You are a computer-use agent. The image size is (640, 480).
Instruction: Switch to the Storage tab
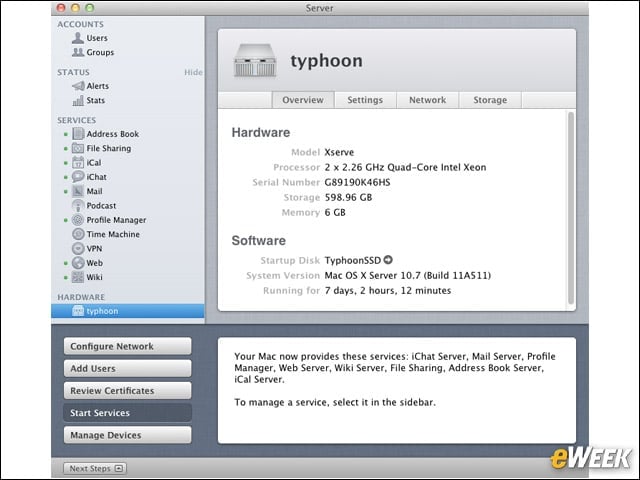490,100
